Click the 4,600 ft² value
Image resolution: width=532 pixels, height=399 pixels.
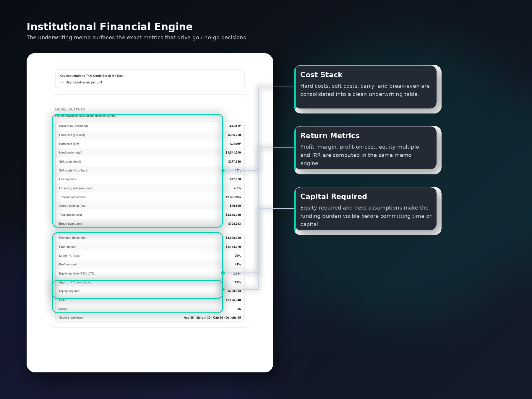[235, 126]
